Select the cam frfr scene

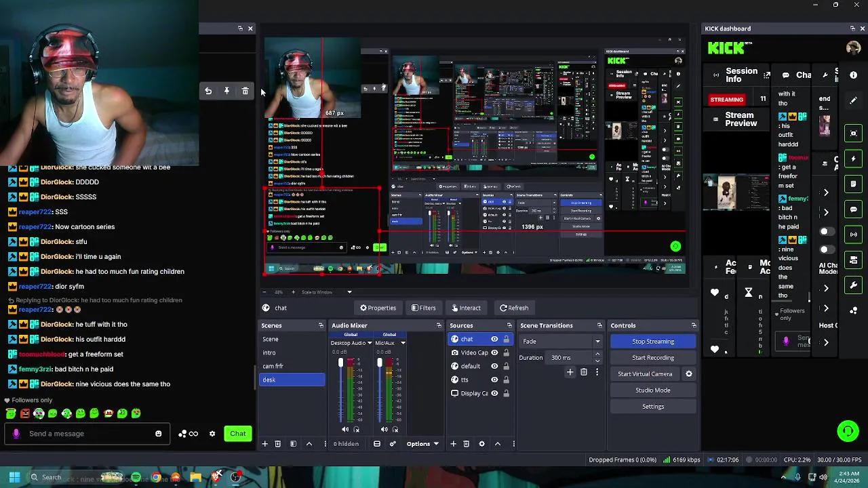click(292, 366)
